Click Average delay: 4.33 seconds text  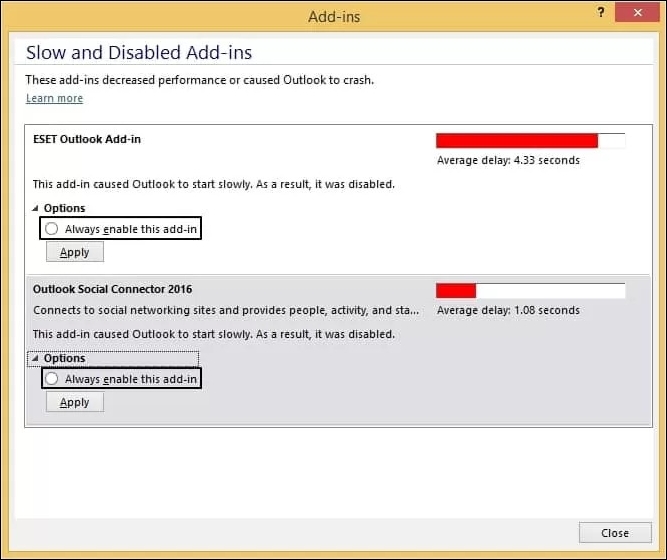point(508,160)
